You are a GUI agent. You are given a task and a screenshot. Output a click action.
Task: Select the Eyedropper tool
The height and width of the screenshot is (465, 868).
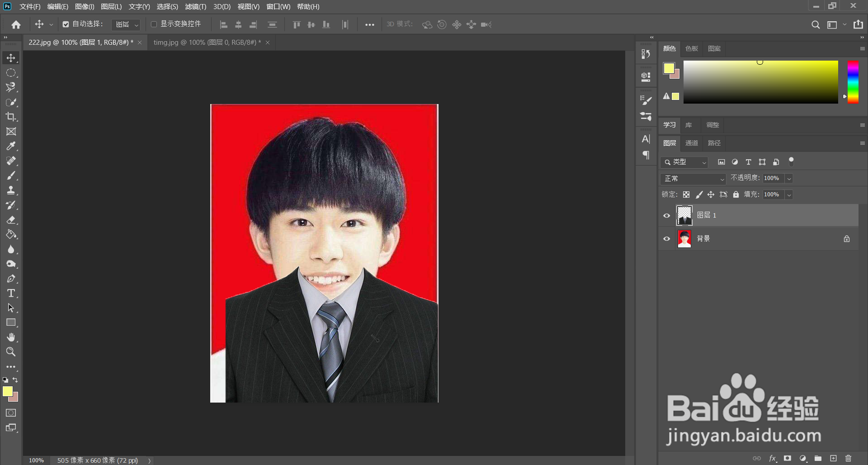point(11,146)
